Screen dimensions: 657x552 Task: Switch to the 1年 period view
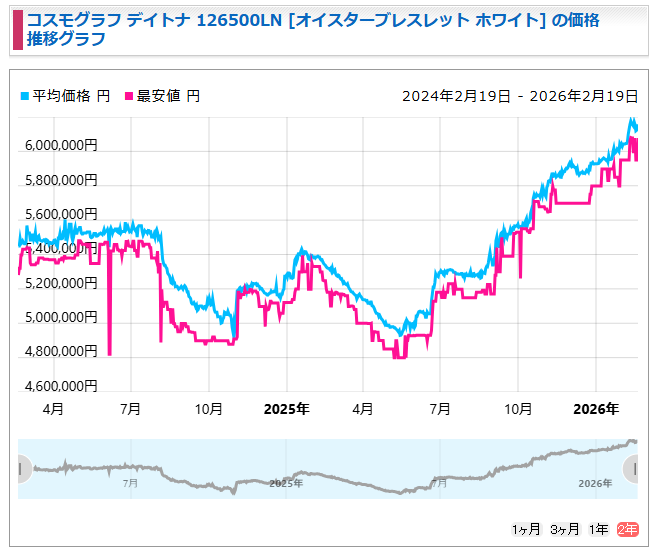coord(598,529)
